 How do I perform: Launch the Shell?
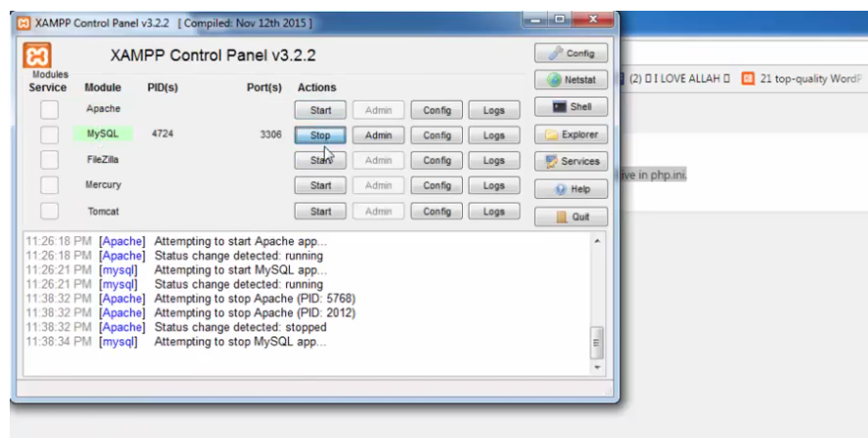tap(571, 106)
